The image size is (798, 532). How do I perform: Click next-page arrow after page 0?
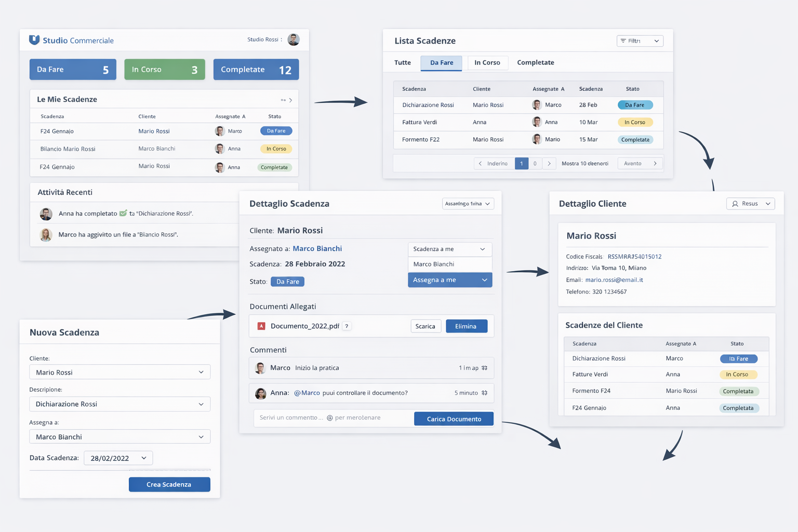click(x=549, y=164)
